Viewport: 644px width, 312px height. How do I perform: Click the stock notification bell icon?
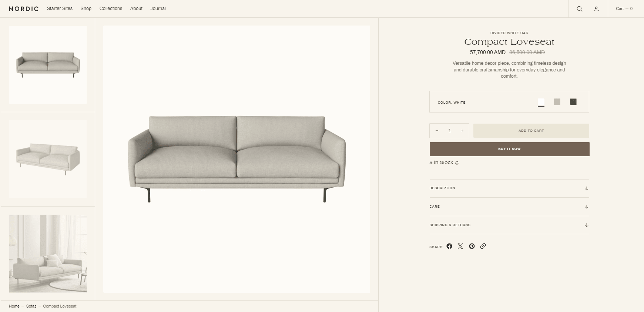pos(457,163)
